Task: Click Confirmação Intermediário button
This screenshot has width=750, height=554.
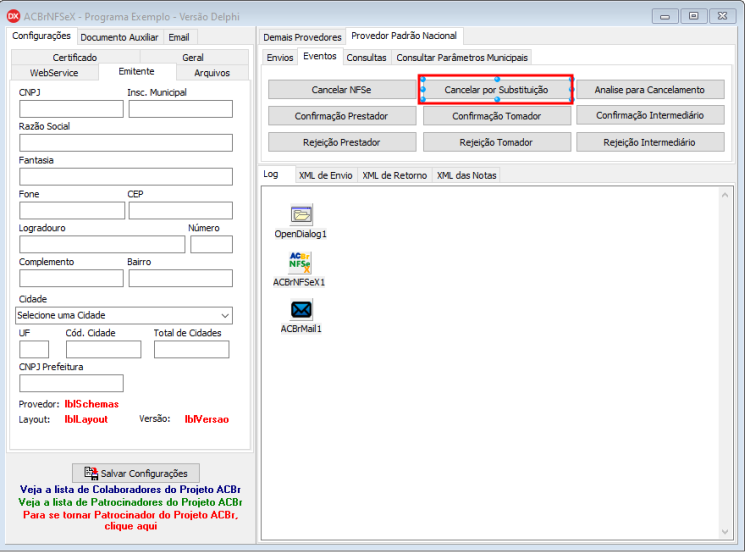Action: (650, 116)
